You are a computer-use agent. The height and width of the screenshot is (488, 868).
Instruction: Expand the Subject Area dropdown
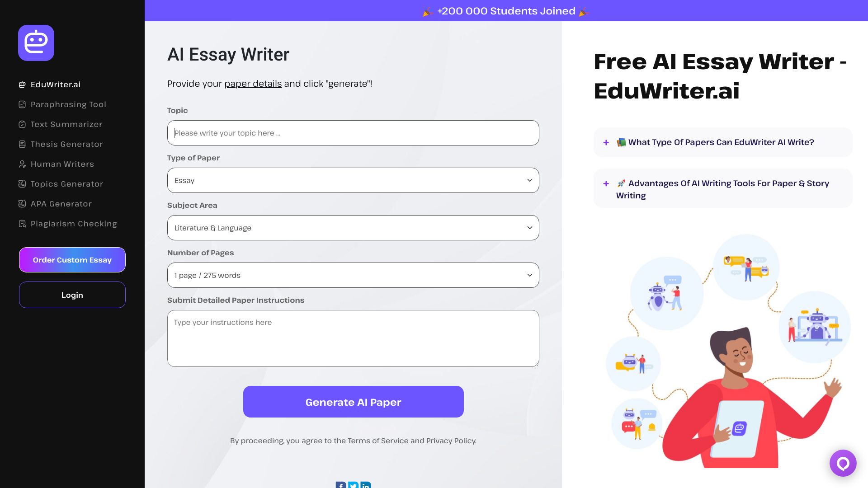(353, 228)
